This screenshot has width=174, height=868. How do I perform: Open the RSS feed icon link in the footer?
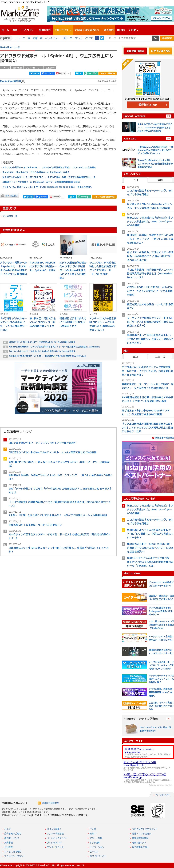[39, 803]
